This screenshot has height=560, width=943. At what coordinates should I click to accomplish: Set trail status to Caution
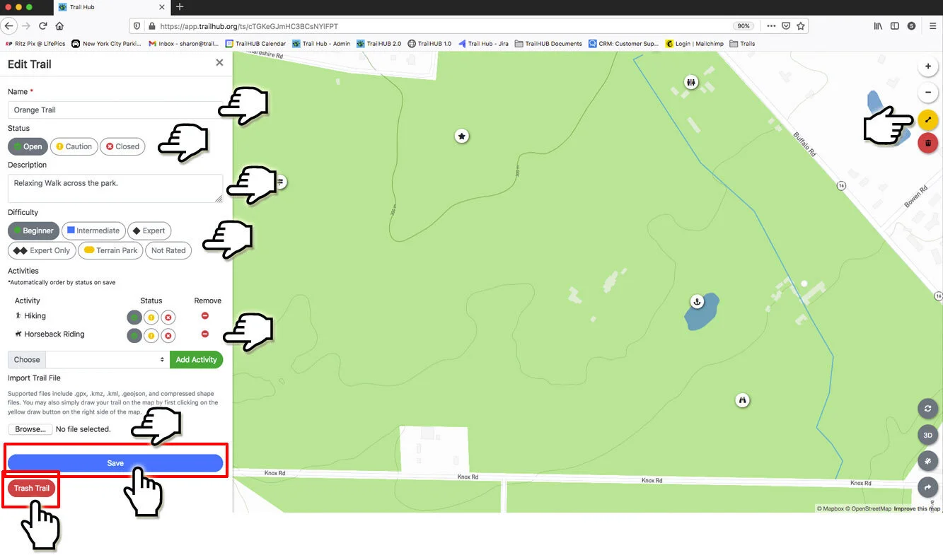[74, 146]
